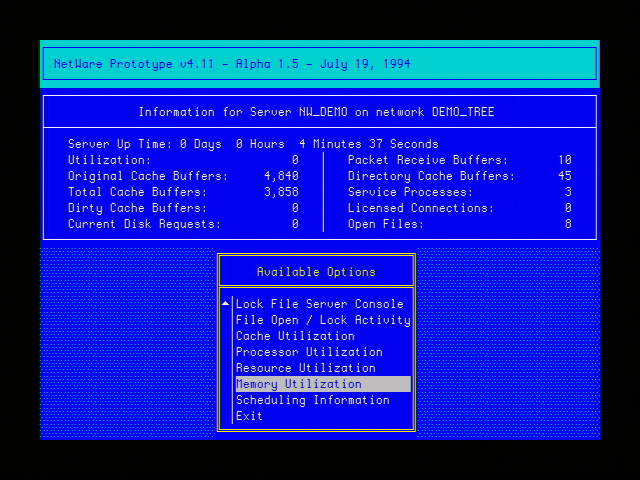Image resolution: width=640 pixels, height=480 pixels.
Task: Click highlighted Memory Utilization option
Action: 323,384
